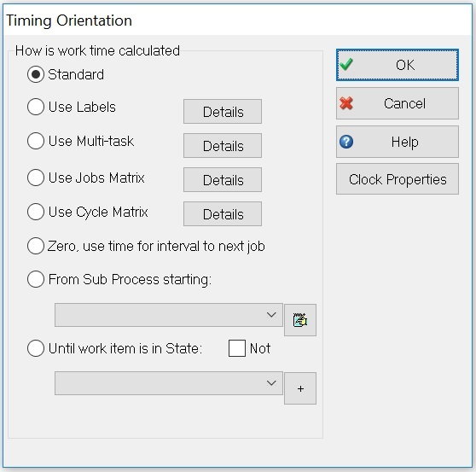Image resolution: width=476 pixels, height=472 pixels.
Task: Click the blue question mark Help icon
Action: pos(346,142)
